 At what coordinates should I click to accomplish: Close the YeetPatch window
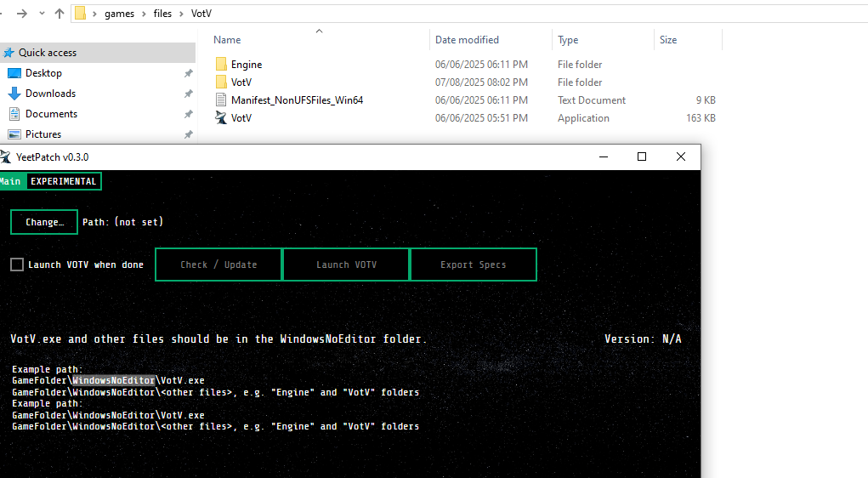pos(681,156)
